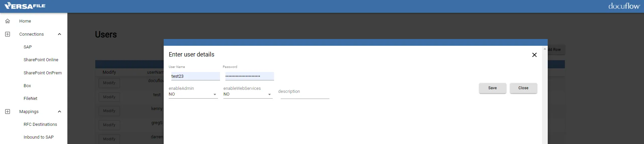The height and width of the screenshot is (144, 644).
Task: Focus the description field
Action: [x=305, y=94]
